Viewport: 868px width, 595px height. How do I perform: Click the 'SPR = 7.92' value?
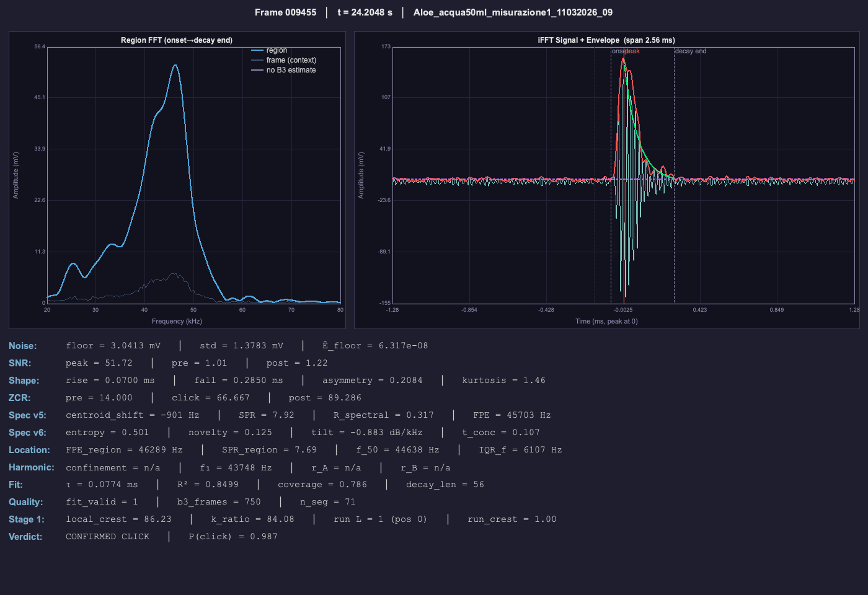click(x=267, y=415)
